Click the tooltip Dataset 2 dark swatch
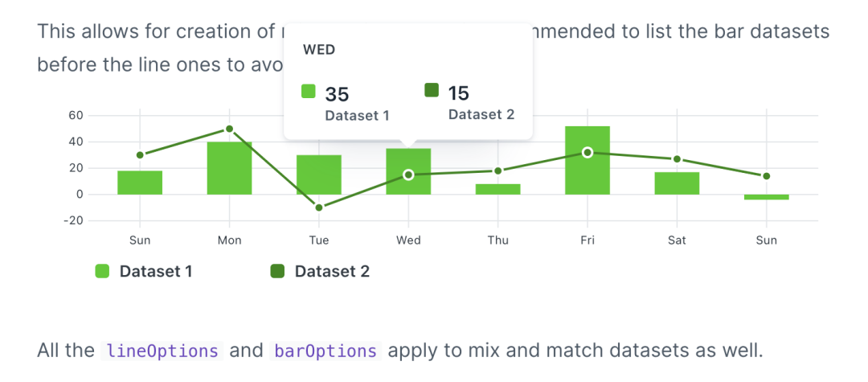This screenshot has height=382, width=868. coord(432,90)
